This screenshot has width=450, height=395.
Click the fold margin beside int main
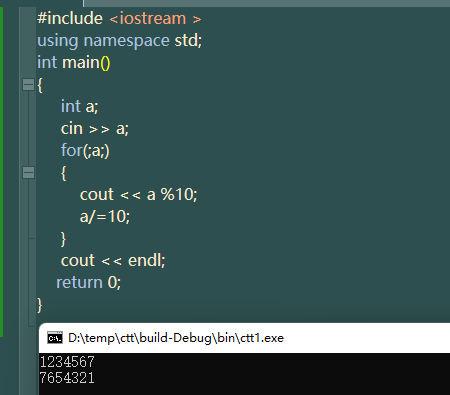tap(28, 62)
